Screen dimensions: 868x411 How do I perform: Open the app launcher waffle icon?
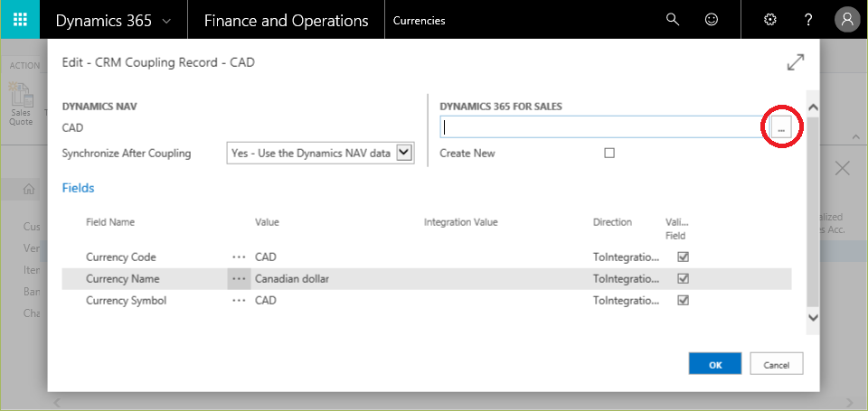coord(20,19)
